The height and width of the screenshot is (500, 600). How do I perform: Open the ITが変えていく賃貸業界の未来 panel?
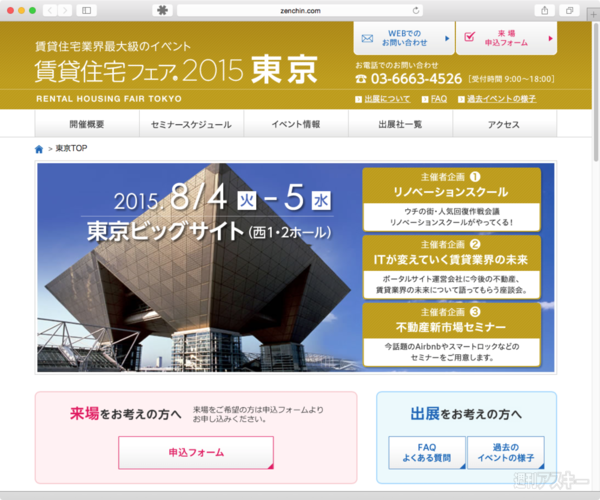[x=452, y=267]
